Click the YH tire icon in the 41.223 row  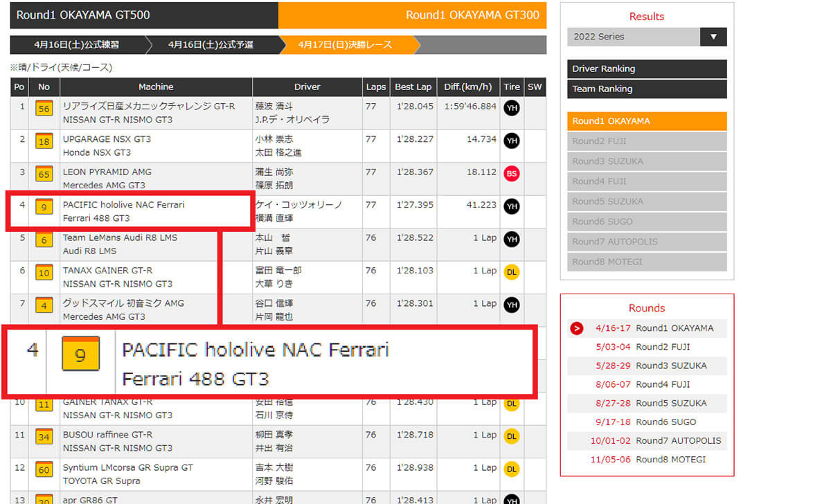pos(512,206)
